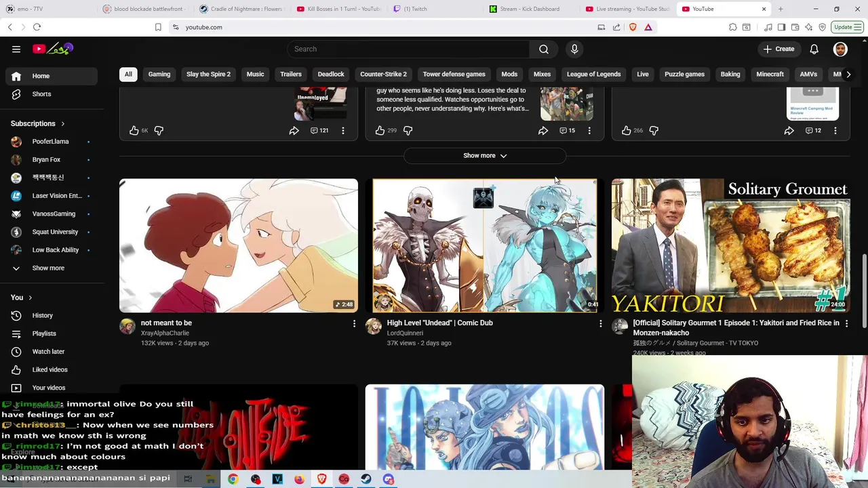The image size is (868, 488).
Task: Select the Counter-Strike 2 chip
Action: (x=383, y=75)
